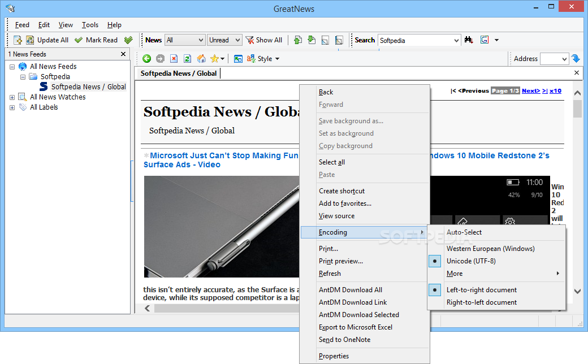The width and height of the screenshot is (588, 364).
Task: Click Show All filter button
Action: tap(264, 40)
